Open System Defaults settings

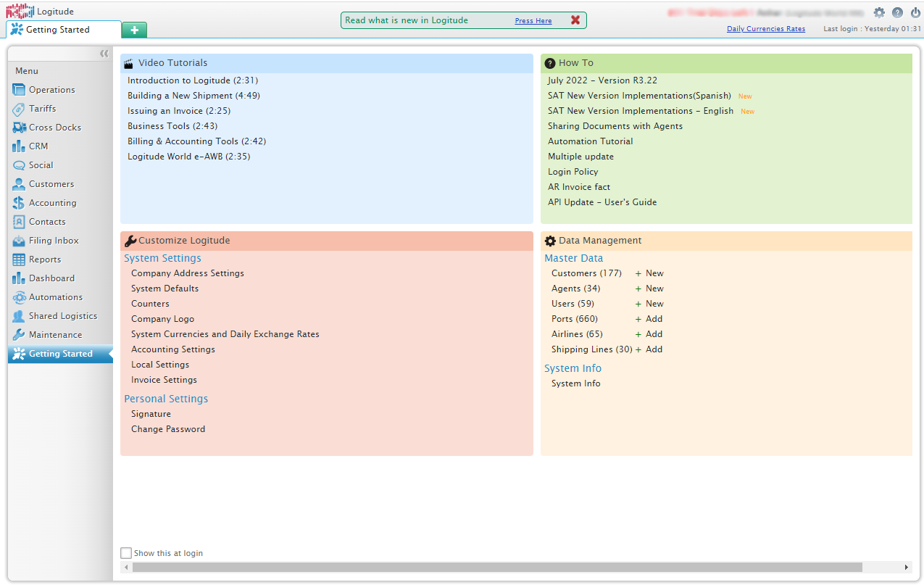(x=165, y=289)
